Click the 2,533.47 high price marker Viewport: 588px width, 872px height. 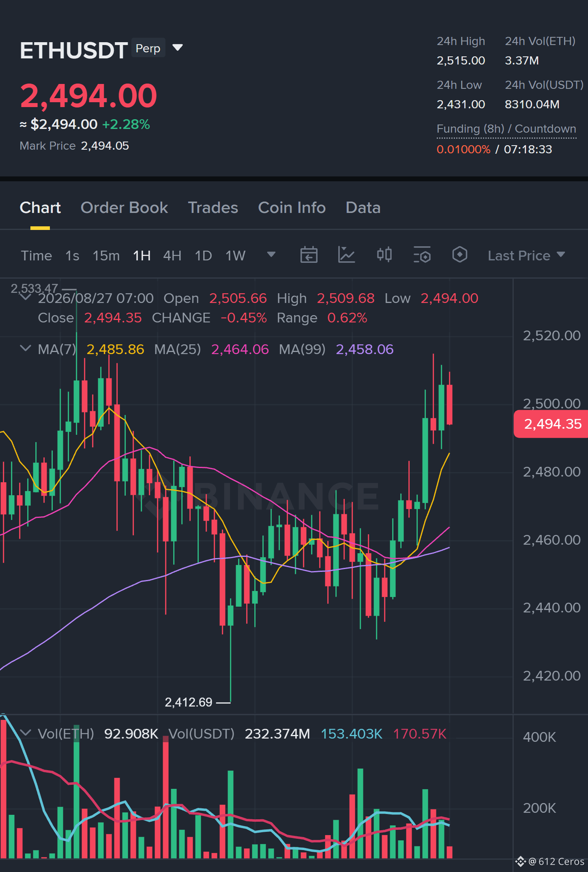[x=34, y=288]
